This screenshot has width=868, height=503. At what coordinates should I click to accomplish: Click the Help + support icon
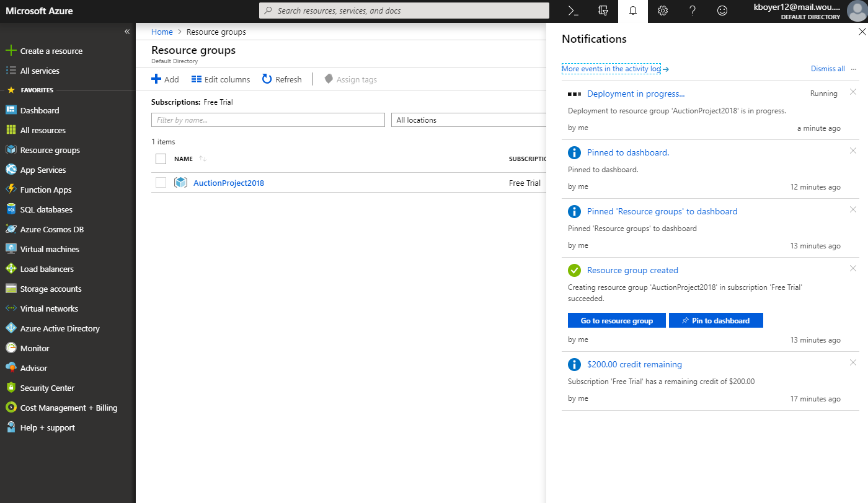pyautogui.click(x=11, y=427)
